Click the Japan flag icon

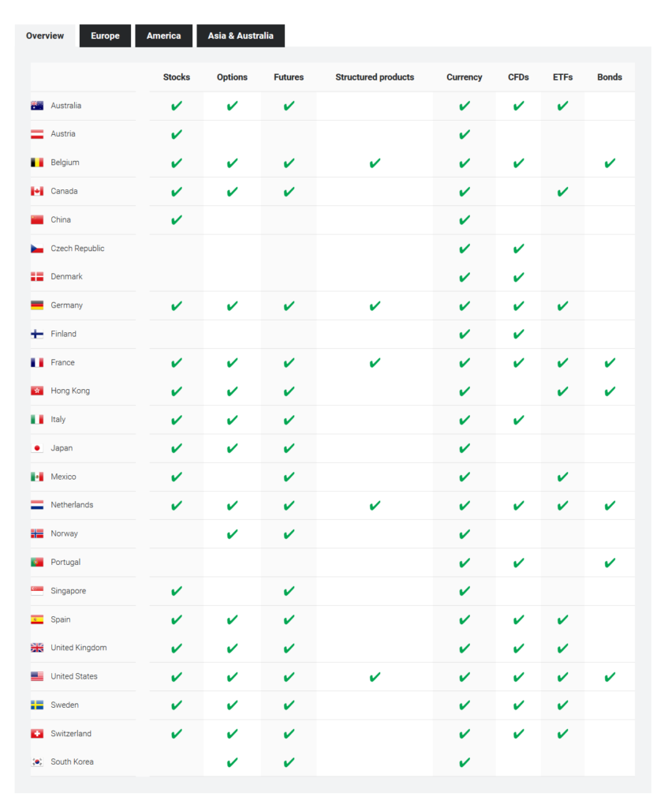pyautogui.click(x=37, y=448)
